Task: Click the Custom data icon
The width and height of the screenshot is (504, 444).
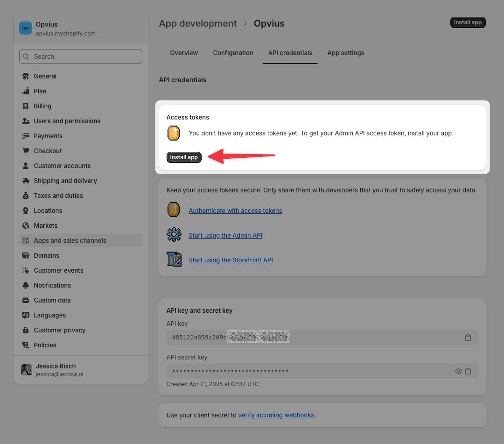Action: 26,300
